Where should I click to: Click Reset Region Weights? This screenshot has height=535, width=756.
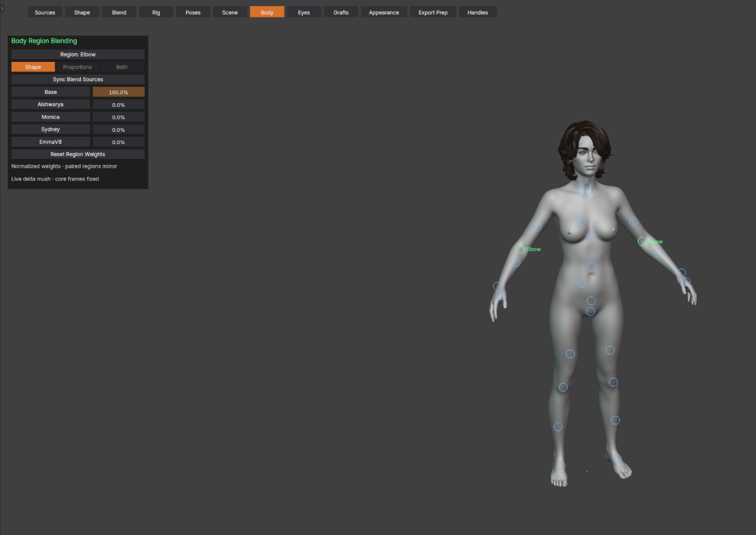coord(78,154)
